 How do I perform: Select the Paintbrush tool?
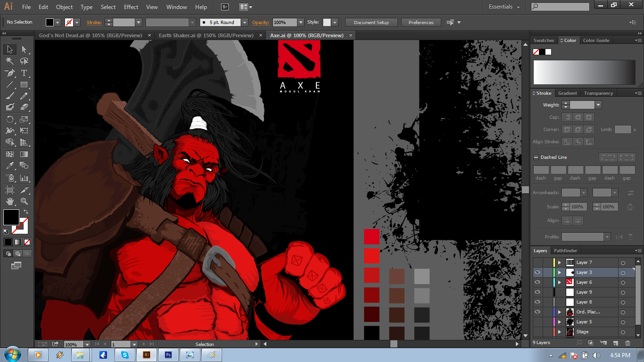coord(9,96)
